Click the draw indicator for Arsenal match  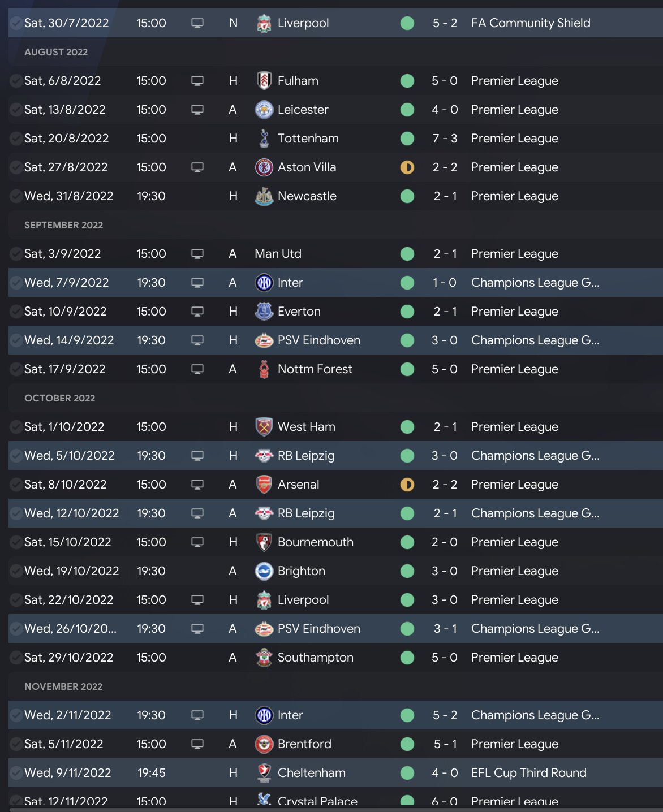[x=407, y=485]
